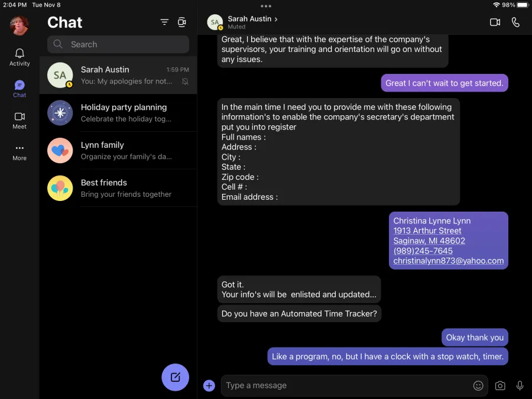The height and width of the screenshot is (399, 532).
Task: Open the Holiday party planning chat
Action: click(x=118, y=113)
